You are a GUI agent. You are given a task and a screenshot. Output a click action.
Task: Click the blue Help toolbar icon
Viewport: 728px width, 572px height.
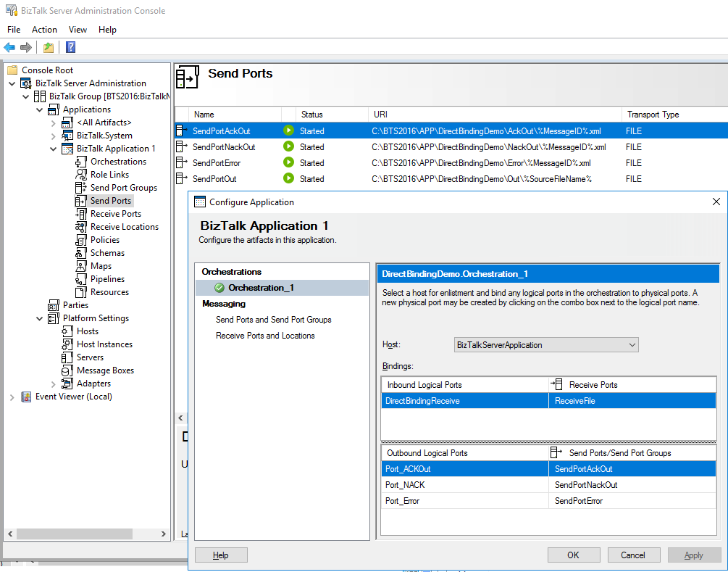(70, 47)
